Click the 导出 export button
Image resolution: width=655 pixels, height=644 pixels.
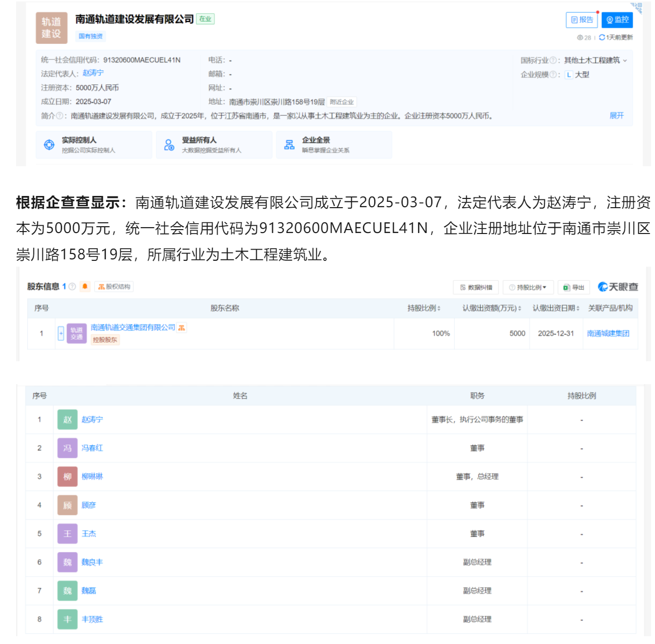pyautogui.click(x=574, y=287)
